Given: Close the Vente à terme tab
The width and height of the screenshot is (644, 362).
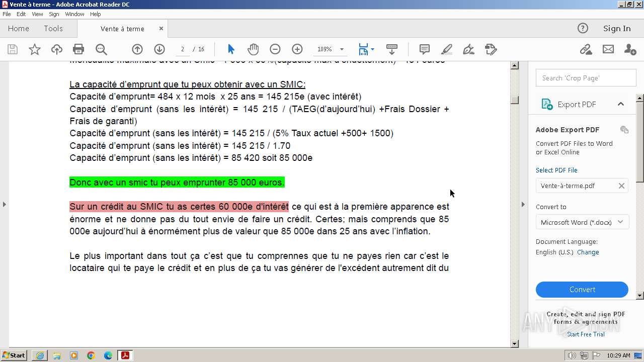Looking at the screenshot, I should click(x=161, y=29).
